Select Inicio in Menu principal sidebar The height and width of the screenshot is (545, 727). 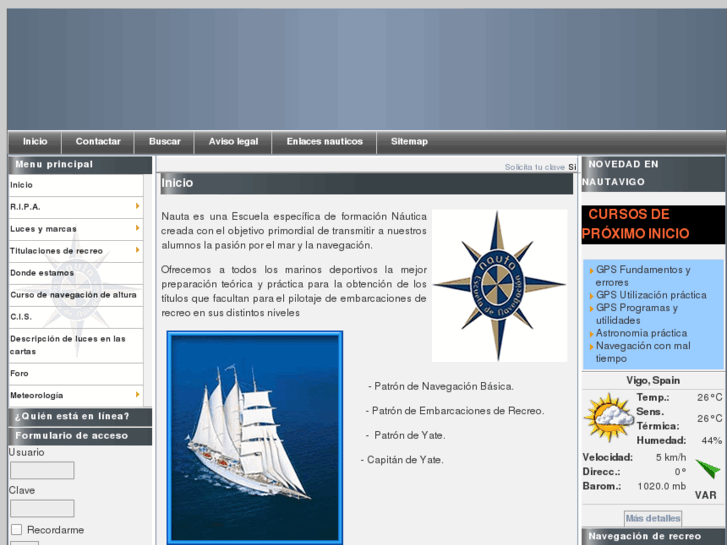coord(76,185)
